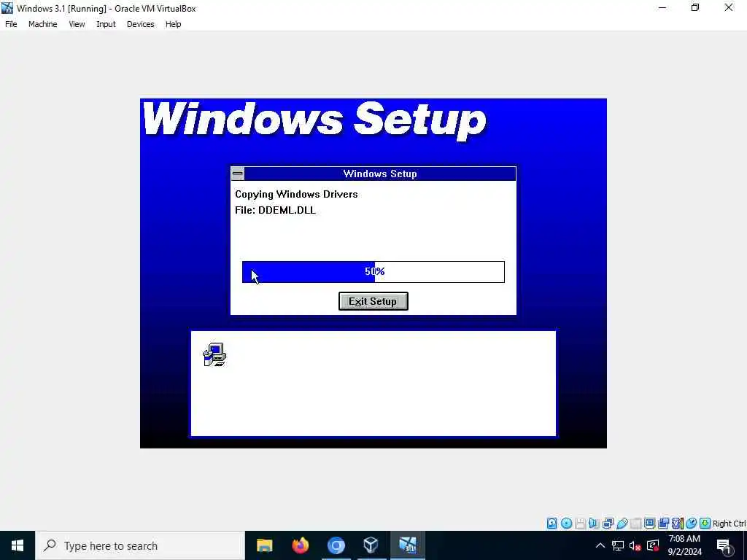Click the 'File: DDEML.DLL' text
Screen dimensions: 747x560
pos(275,210)
